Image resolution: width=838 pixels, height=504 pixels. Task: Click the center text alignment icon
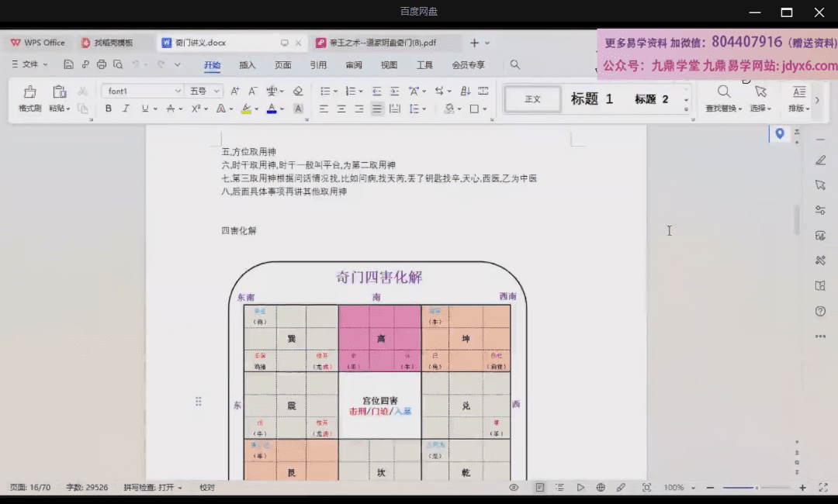(341, 109)
